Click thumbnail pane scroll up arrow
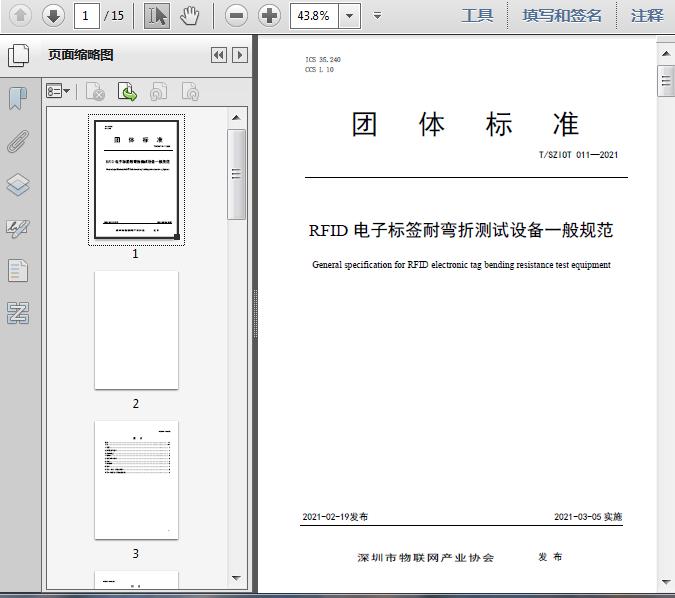The width and height of the screenshot is (675, 598). point(236,118)
